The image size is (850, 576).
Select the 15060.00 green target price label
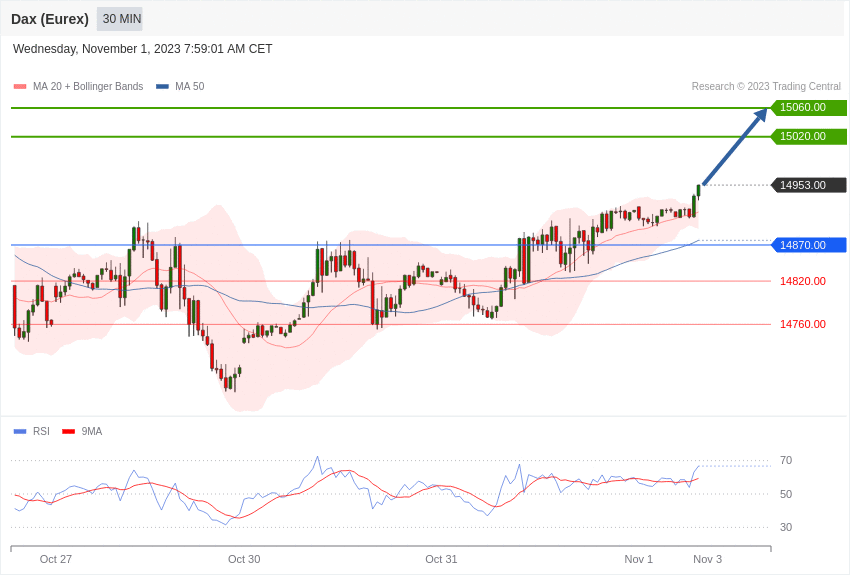click(808, 108)
